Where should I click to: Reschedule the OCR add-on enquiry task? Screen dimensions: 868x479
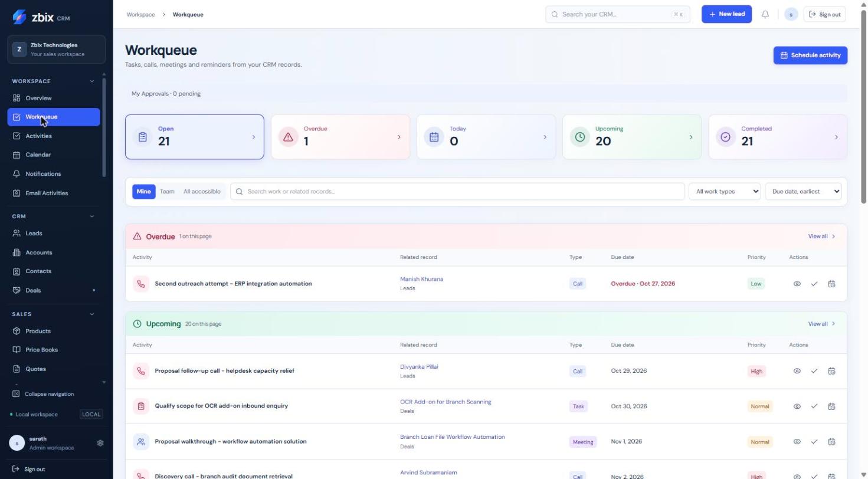831,406
